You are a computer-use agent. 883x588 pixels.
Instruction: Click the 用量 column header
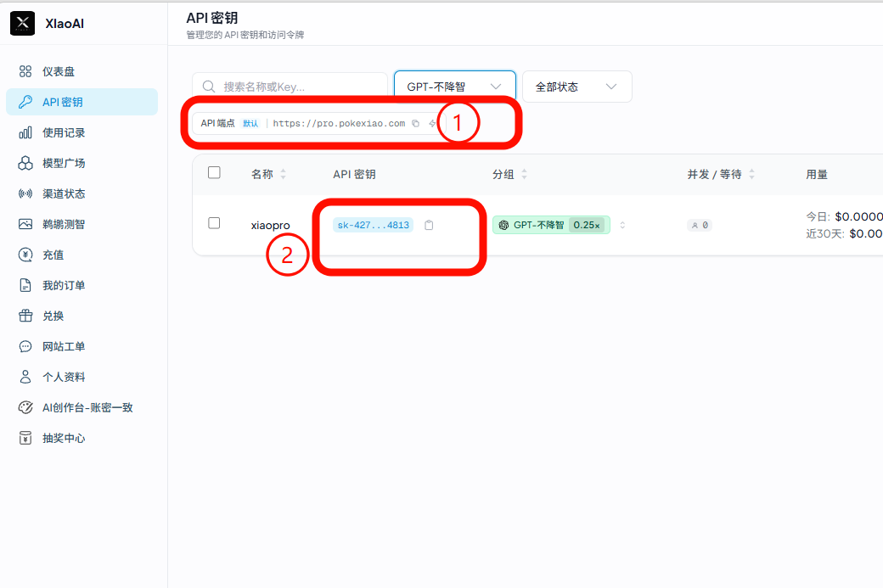pos(817,175)
